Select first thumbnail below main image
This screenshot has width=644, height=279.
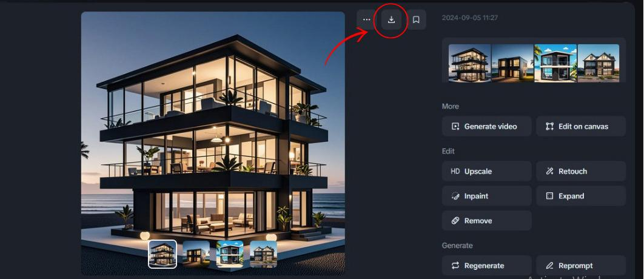[163, 254]
